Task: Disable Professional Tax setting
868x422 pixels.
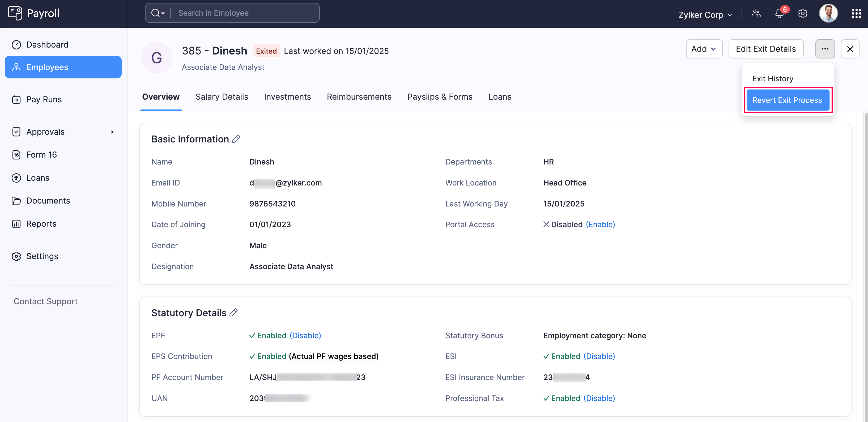Action: click(x=599, y=398)
